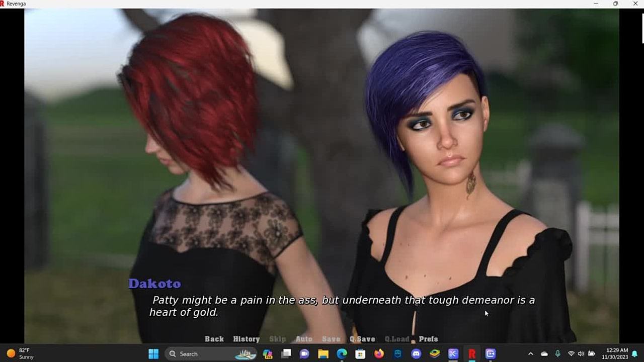The height and width of the screenshot is (362, 644).
Task: Open Task View from taskbar
Action: tap(286, 354)
